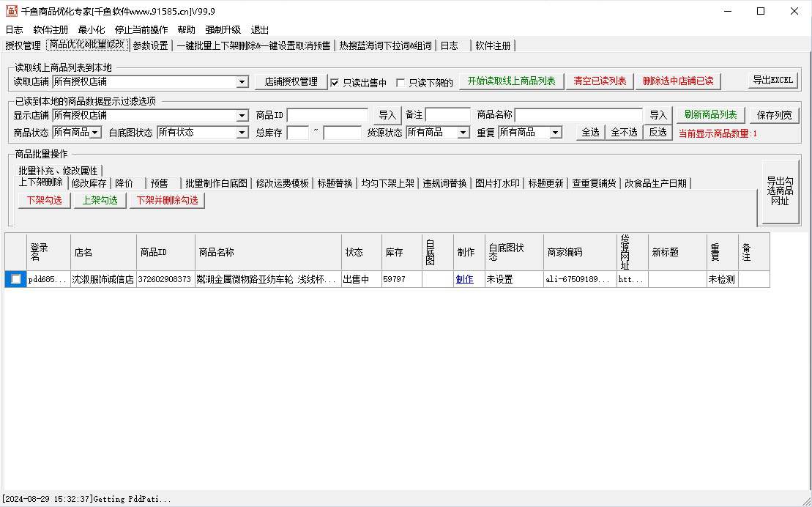Click 开始读取线上商品列表 button
The height and width of the screenshot is (507, 812).
click(x=511, y=81)
